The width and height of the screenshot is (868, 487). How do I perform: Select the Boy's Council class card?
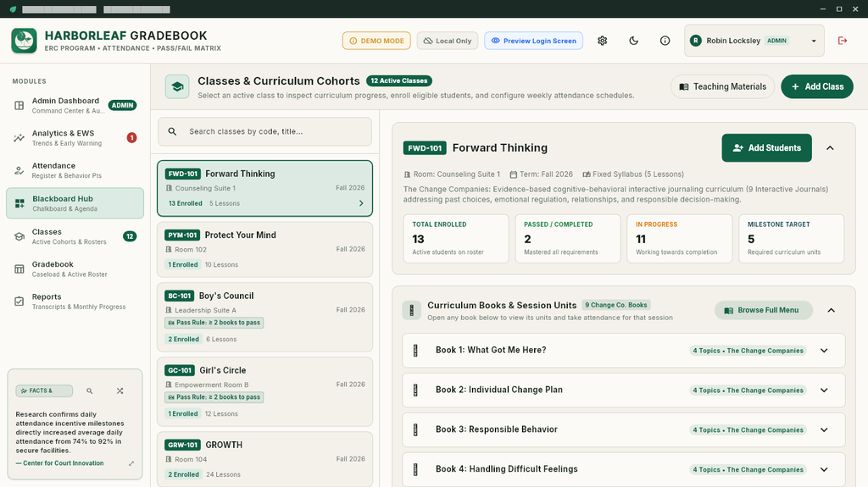(x=264, y=317)
